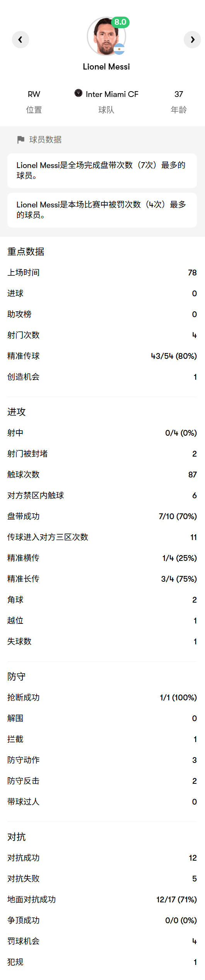Image resolution: width=205 pixels, height=980 pixels.
Task: Select the Lionel Messi name heading
Action: [106, 66]
